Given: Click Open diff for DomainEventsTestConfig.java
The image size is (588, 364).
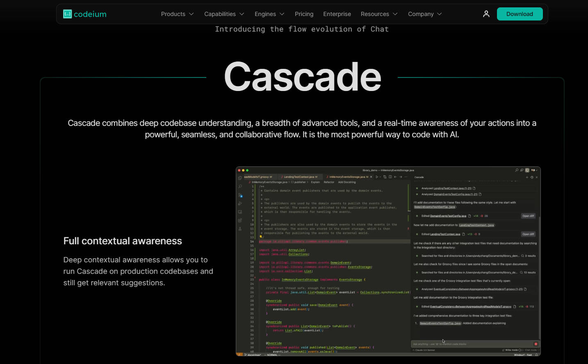Looking at the screenshot, I should (528, 216).
